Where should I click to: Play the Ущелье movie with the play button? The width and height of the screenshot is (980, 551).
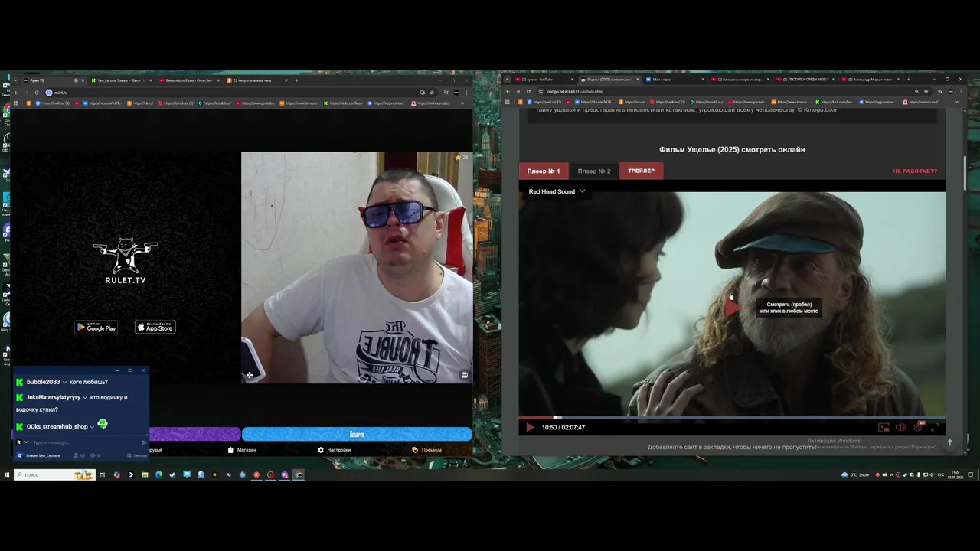coord(529,427)
